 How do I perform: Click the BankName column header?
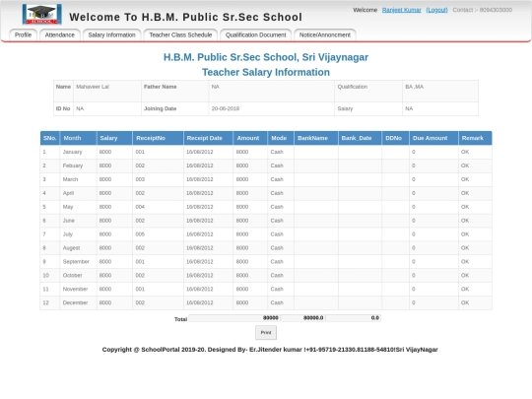click(316, 138)
